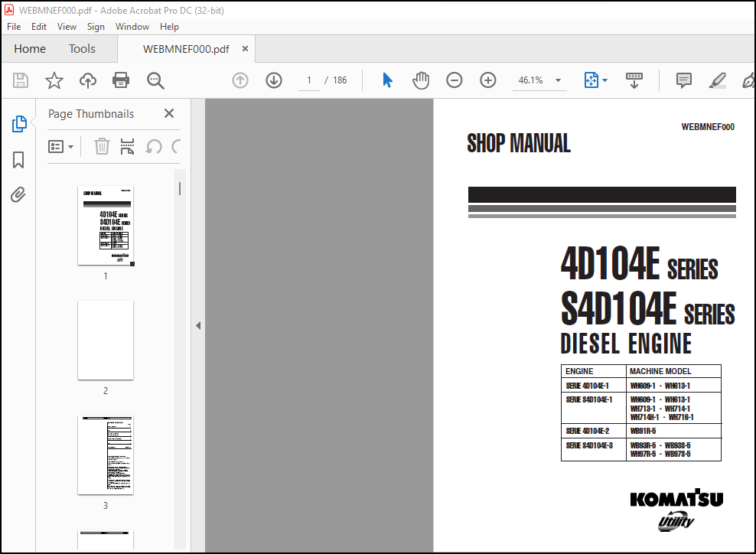Select the Highlight text pen tool
Viewport: 756px width, 554px height.
pyautogui.click(x=718, y=80)
